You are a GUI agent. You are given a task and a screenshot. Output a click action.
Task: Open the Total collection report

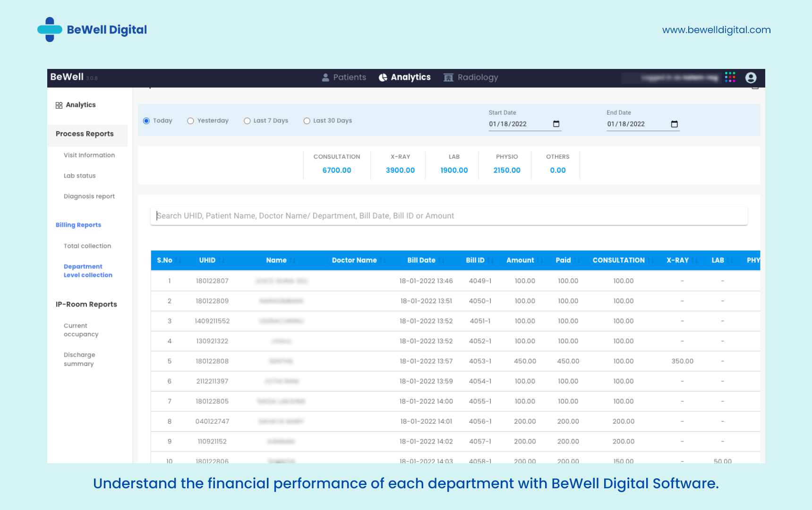pos(87,246)
